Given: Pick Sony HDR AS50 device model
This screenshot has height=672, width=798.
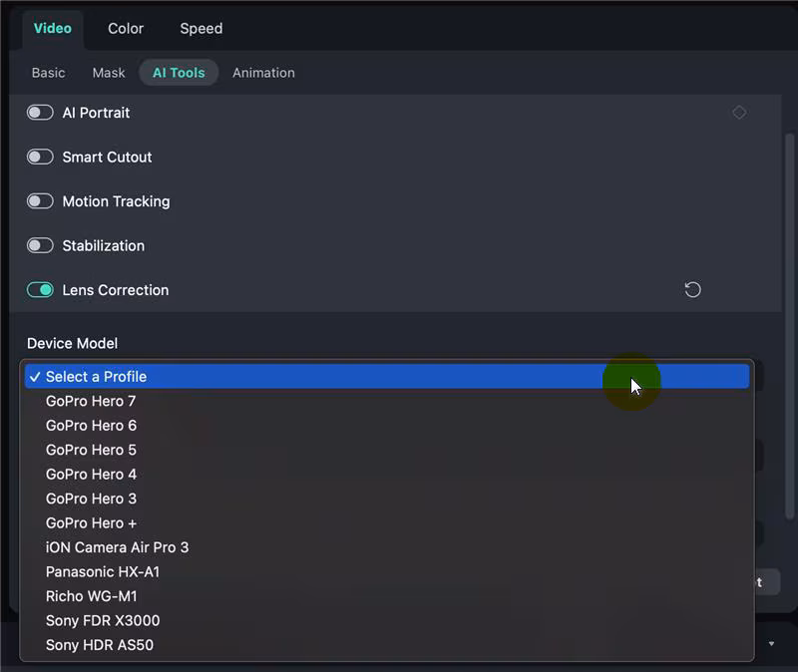Looking at the screenshot, I should [387, 645].
